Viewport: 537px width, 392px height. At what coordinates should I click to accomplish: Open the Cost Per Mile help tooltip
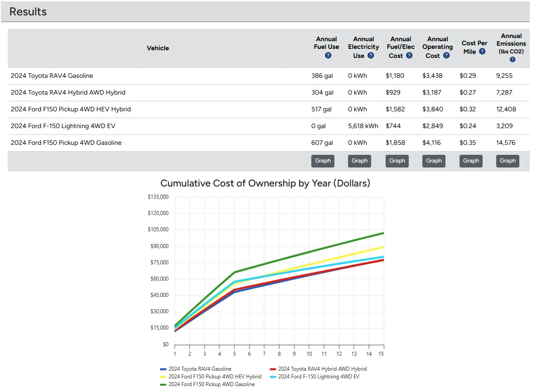pos(482,51)
